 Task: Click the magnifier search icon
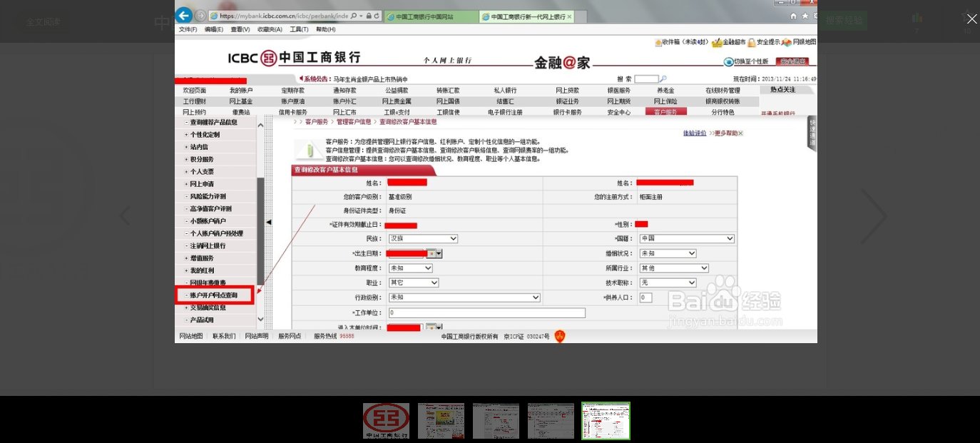[663, 78]
